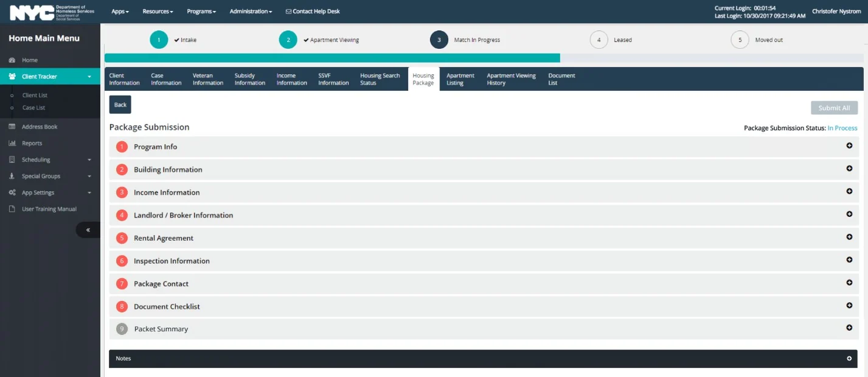Expand the Scheduling submenu arrow
The image size is (868, 377).
(x=89, y=160)
